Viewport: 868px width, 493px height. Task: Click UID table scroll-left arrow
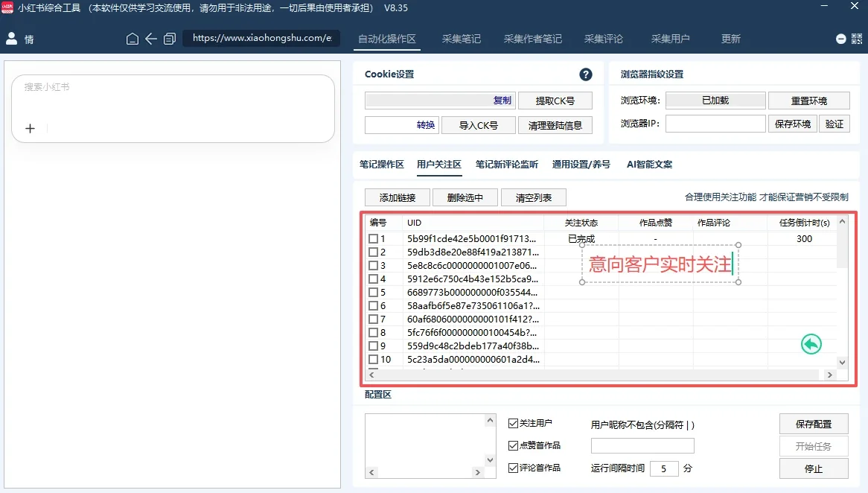point(371,375)
